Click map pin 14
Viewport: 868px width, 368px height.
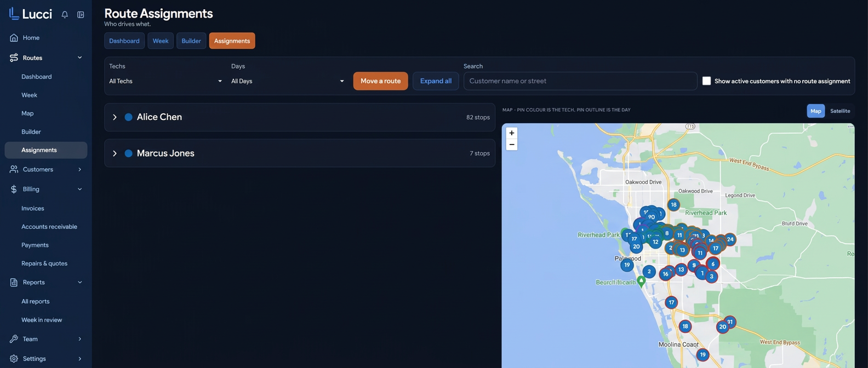point(711,240)
